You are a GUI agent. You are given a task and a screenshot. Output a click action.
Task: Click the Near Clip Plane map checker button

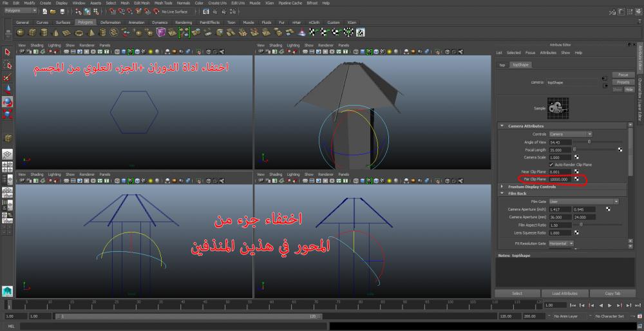(576, 172)
